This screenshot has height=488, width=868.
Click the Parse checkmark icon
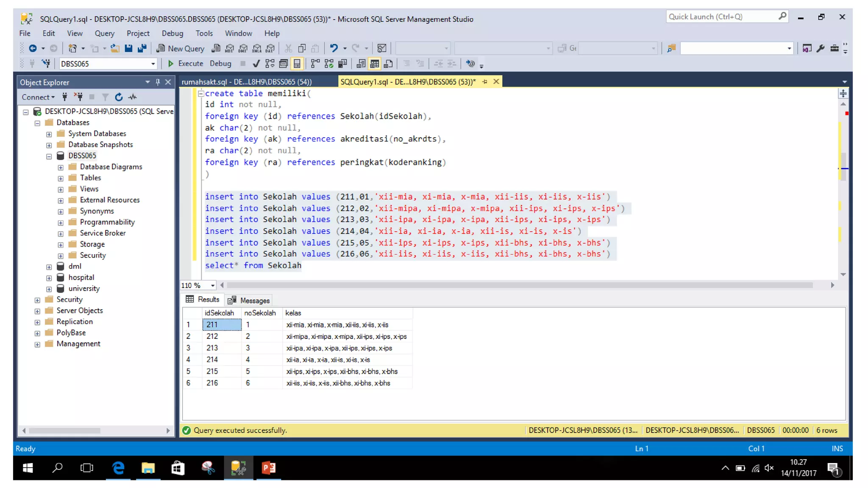click(256, 64)
